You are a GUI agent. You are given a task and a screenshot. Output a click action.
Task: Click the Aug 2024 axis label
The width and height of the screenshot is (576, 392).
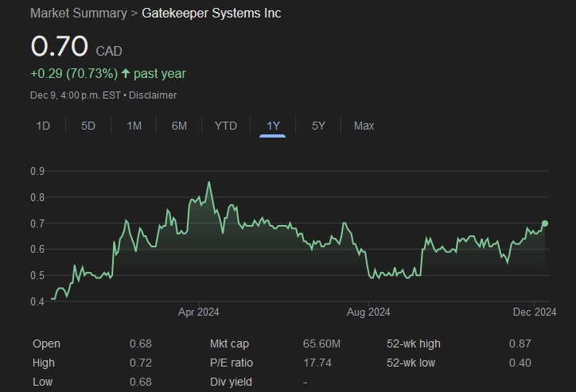[368, 312]
